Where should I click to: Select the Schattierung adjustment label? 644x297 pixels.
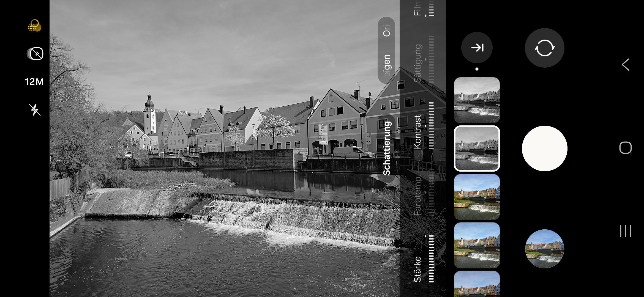click(387, 148)
